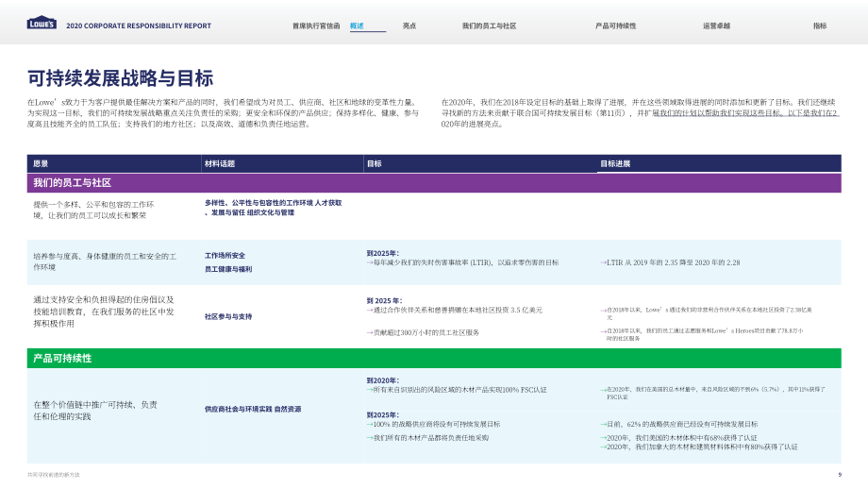Click the 68% US wood certified progress line

point(678,437)
